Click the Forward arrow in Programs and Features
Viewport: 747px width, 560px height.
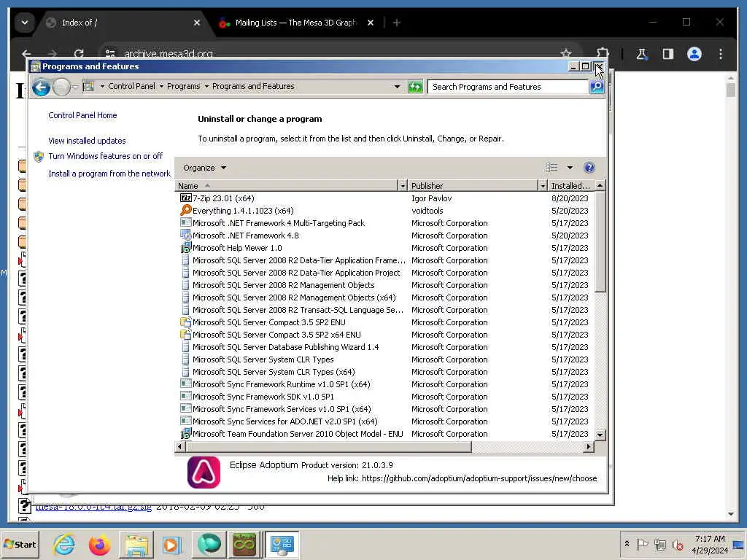tap(61, 87)
